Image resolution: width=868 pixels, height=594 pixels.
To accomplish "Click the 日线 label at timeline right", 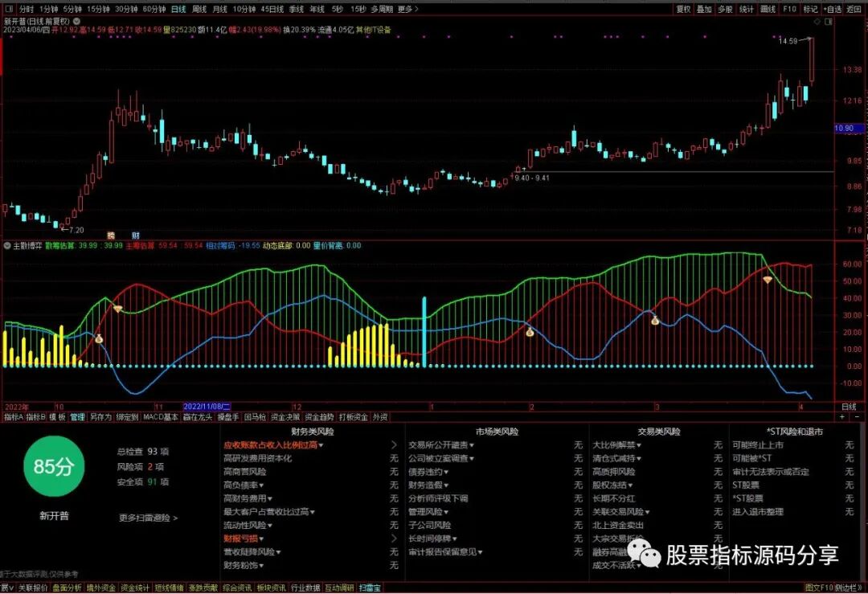I will coord(849,407).
